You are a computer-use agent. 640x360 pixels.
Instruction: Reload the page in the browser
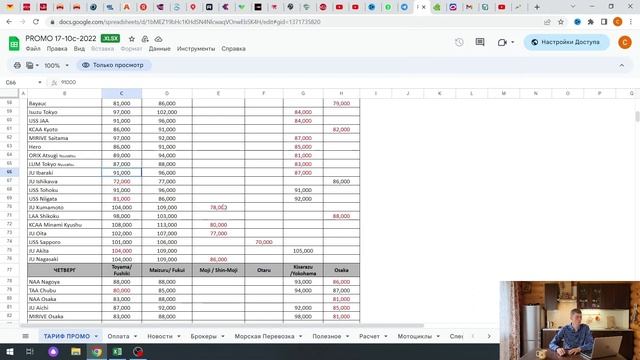tap(36, 22)
